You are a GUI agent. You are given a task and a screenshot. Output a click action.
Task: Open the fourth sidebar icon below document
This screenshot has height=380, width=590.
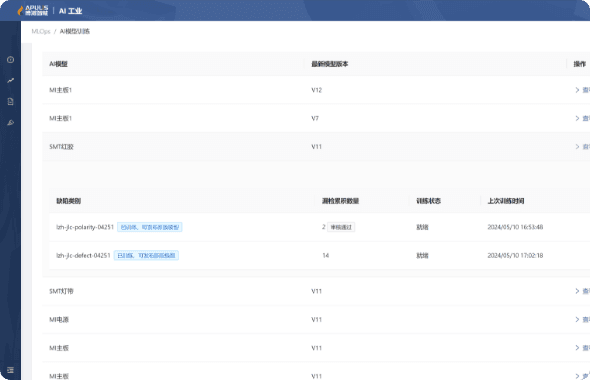(x=11, y=122)
